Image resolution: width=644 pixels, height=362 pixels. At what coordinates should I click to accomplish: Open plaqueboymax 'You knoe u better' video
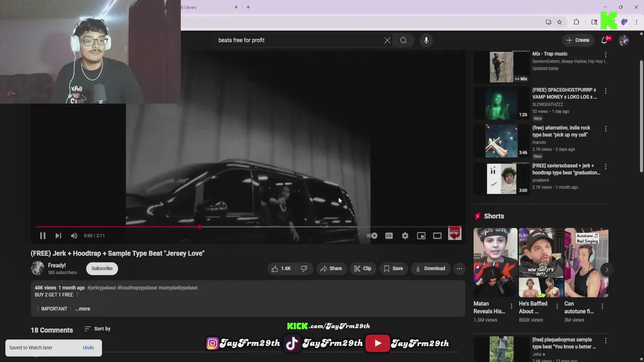(x=564, y=343)
